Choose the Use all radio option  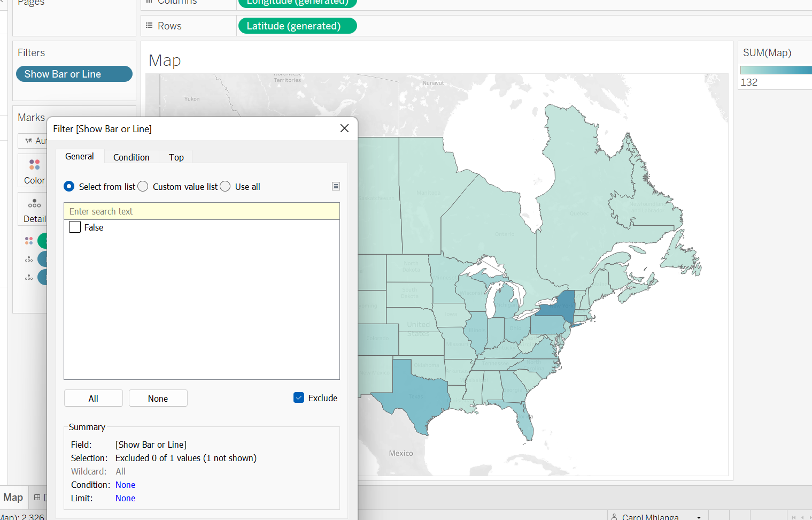pyautogui.click(x=225, y=187)
